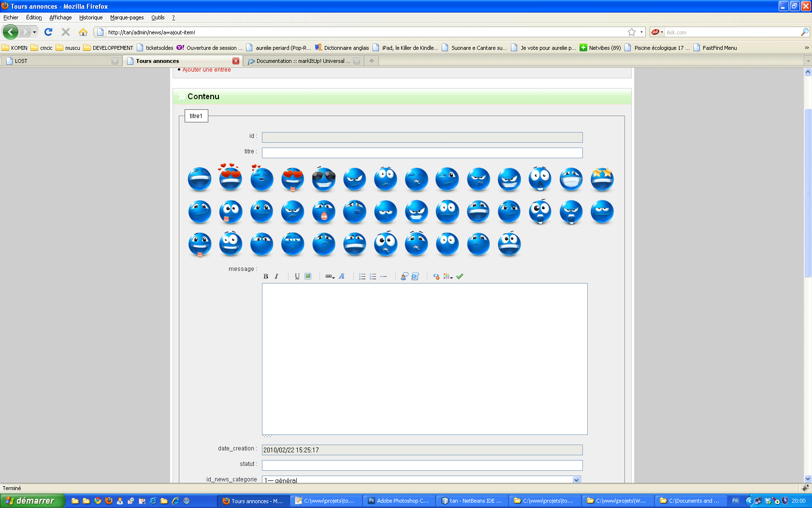Image resolution: width=812 pixels, height=508 pixels.
Task: Reload the page with refresh icon
Action: click(x=48, y=32)
